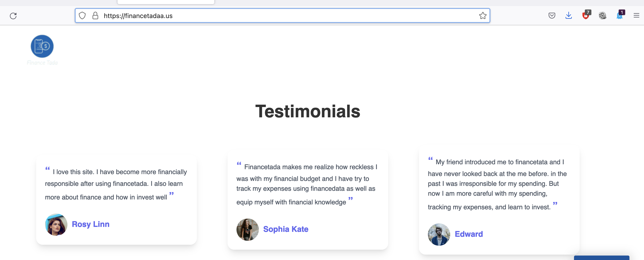Viewport: 644px width, 260px height.
Task: Click Edward's profile photo
Action: tap(439, 234)
